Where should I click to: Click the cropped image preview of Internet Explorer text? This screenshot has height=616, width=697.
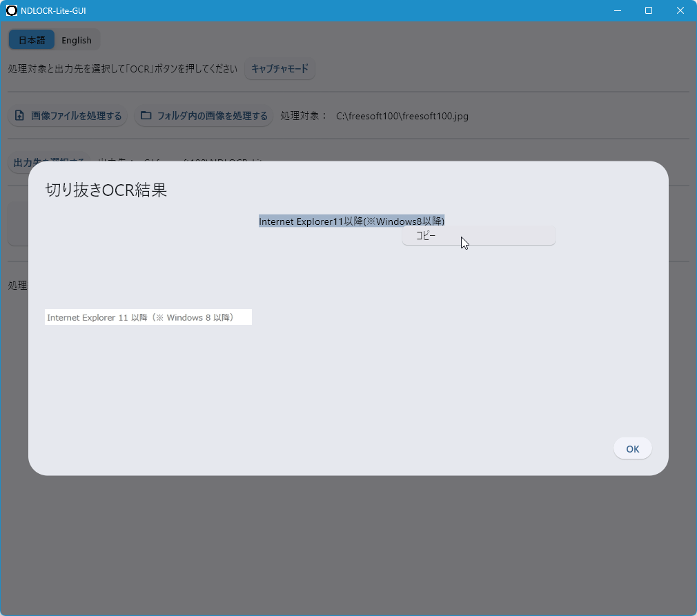(148, 317)
